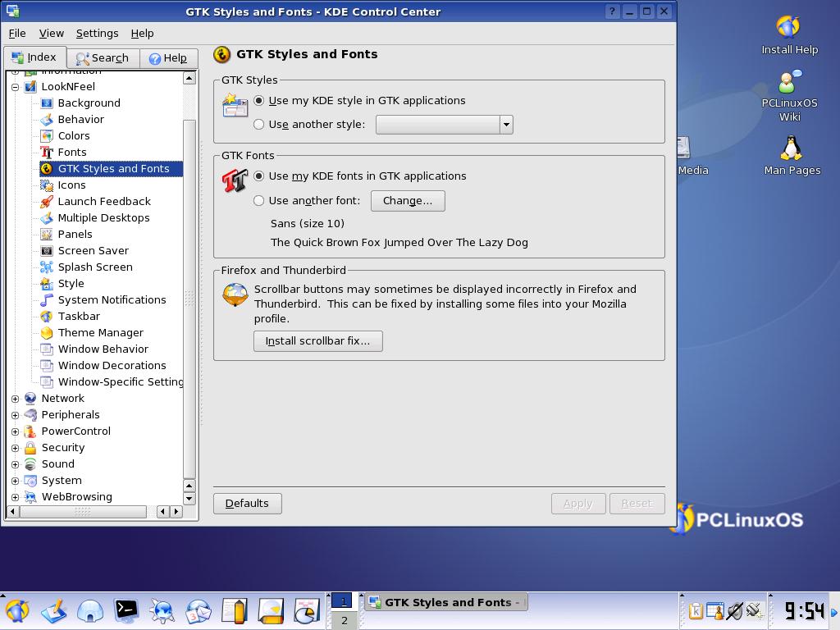Click the Change... font button

[408, 201]
